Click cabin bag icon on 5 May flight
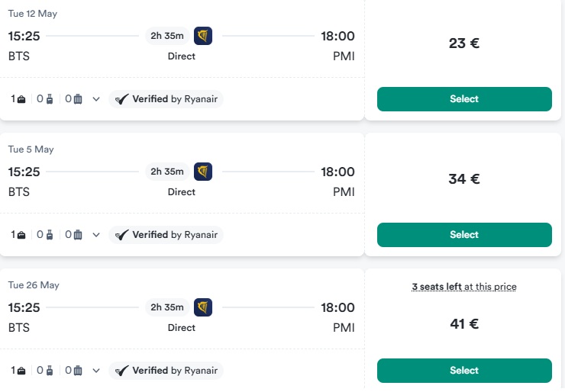Viewport: 565px width, 392px height. [50, 235]
